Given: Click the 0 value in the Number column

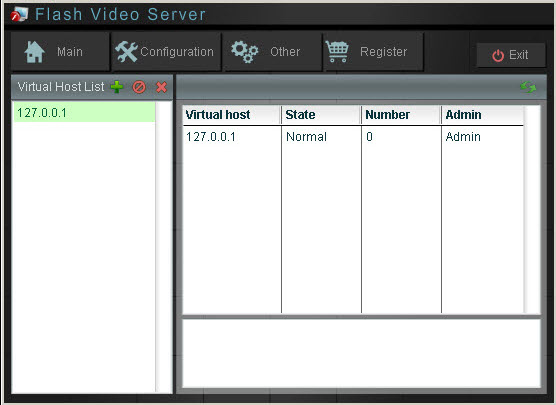Looking at the screenshot, I should (369, 137).
